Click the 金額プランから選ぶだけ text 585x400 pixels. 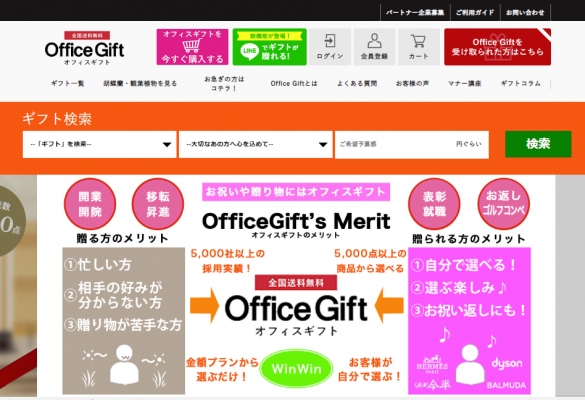tap(222, 369)
